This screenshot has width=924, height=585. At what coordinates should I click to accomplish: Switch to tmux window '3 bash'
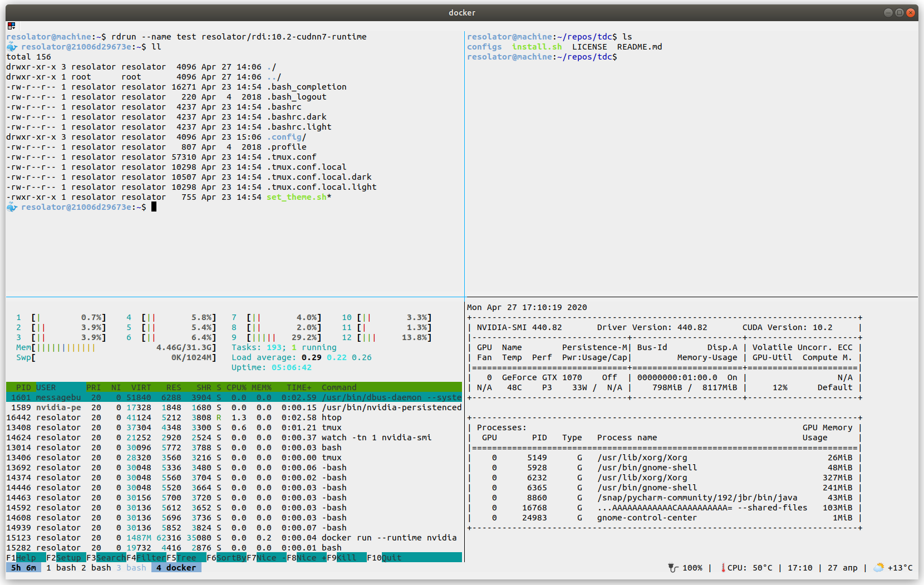(131, 568)
